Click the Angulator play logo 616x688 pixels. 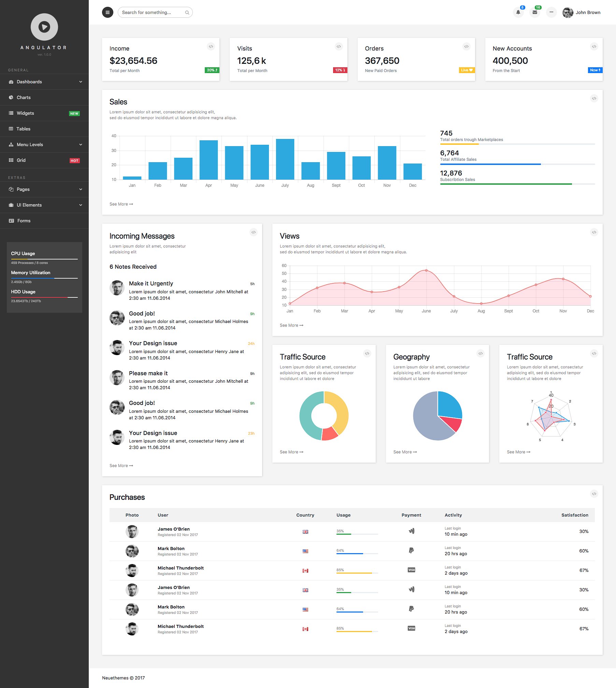[x=44, y=27]
